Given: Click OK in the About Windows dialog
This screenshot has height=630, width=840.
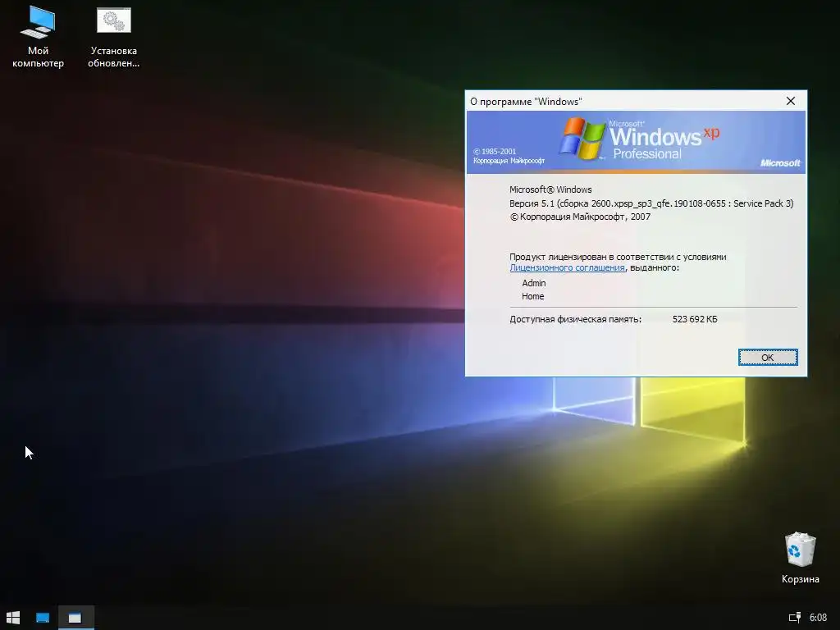Looking at the screenshot, I should (x=768, y=358).
